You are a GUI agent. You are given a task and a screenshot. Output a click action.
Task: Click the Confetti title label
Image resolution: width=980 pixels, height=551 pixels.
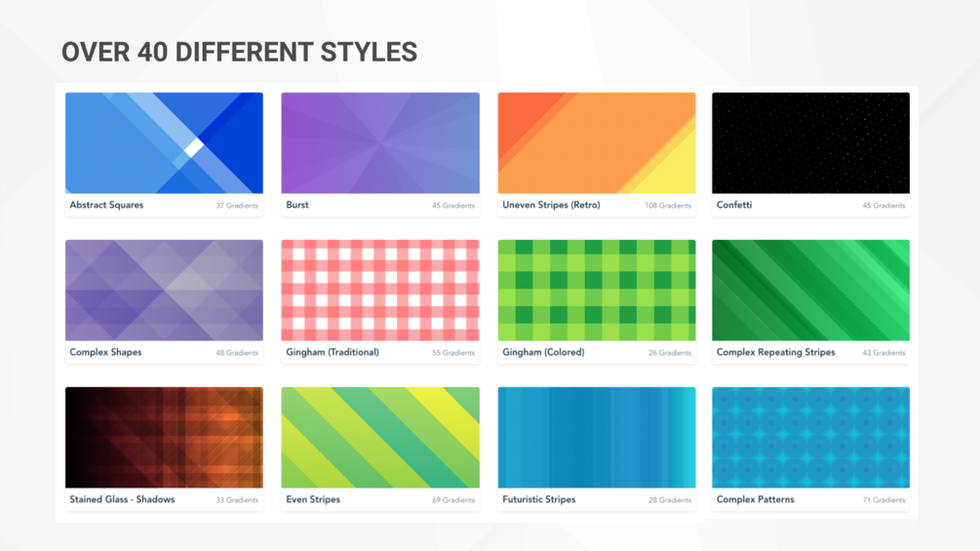click(734, 205)
